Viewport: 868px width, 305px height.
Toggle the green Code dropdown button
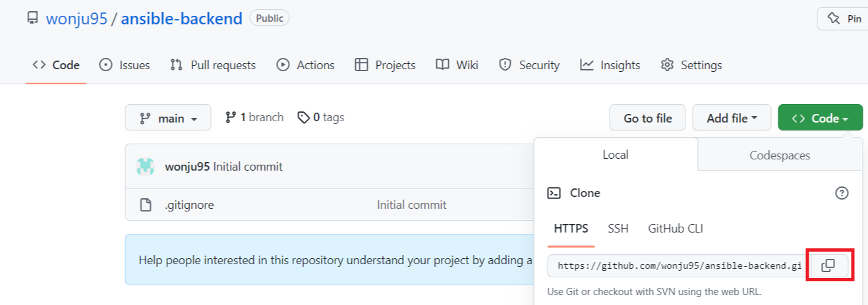[x=820, y=118]
